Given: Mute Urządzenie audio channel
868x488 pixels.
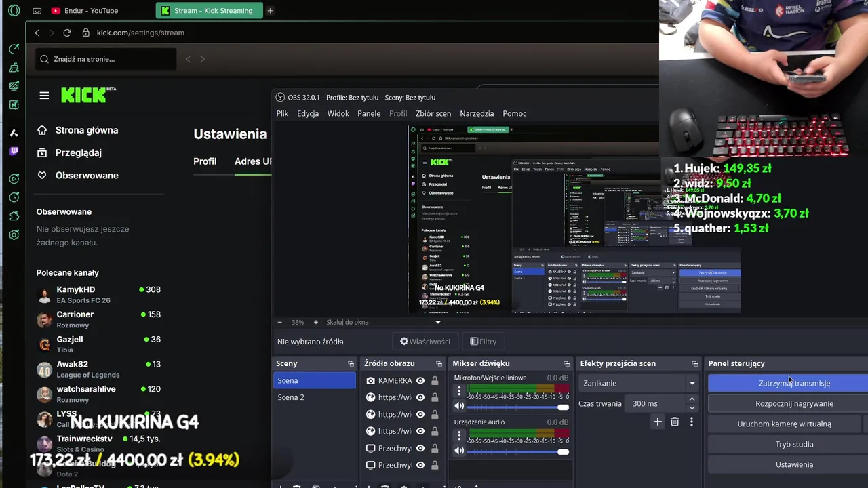Looking at the screenshot, I should [459, 450].
